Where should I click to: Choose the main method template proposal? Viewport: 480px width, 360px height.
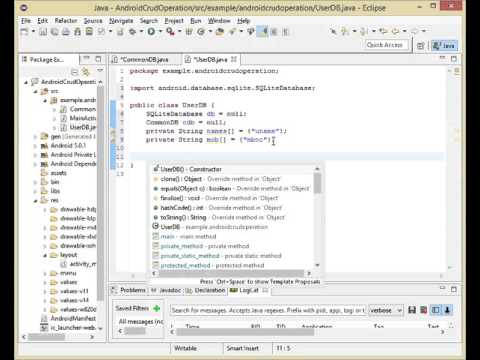pyautogui.click(x=233, y=236)
